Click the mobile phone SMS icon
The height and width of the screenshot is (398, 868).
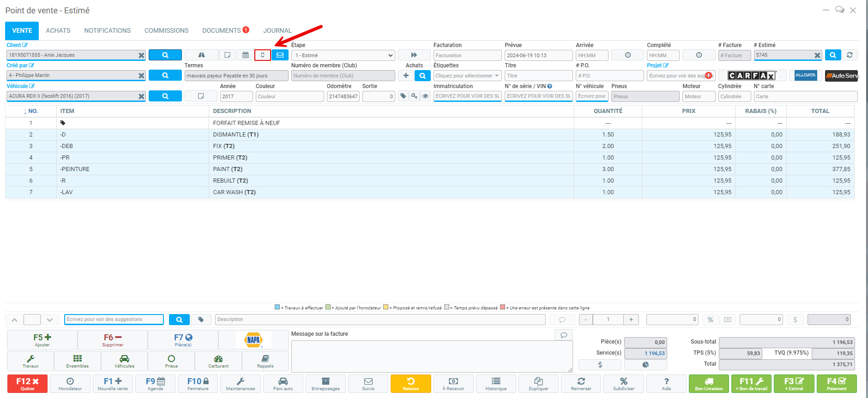[262, 55]
